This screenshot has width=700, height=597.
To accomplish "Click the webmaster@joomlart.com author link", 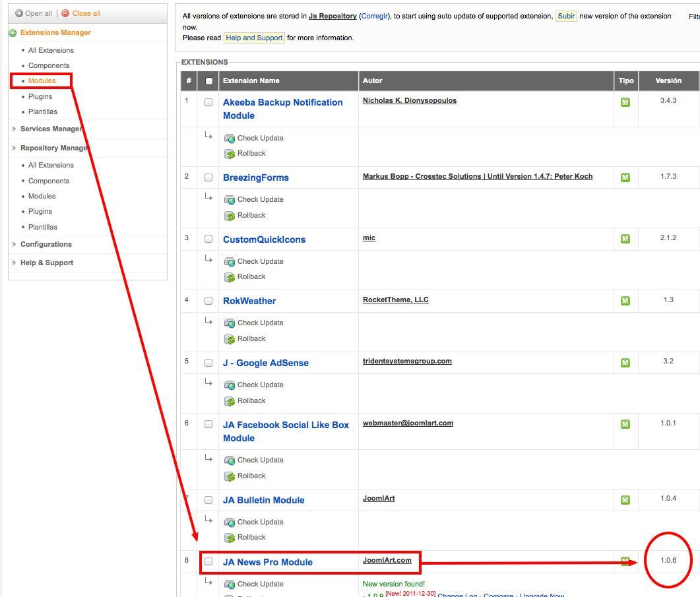I will pos(408,424).
